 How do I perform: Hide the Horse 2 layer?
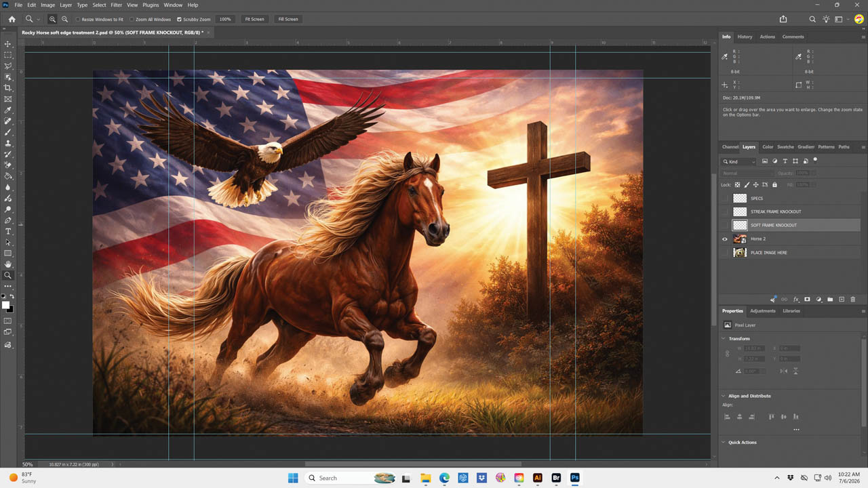(x=724, y=239)
